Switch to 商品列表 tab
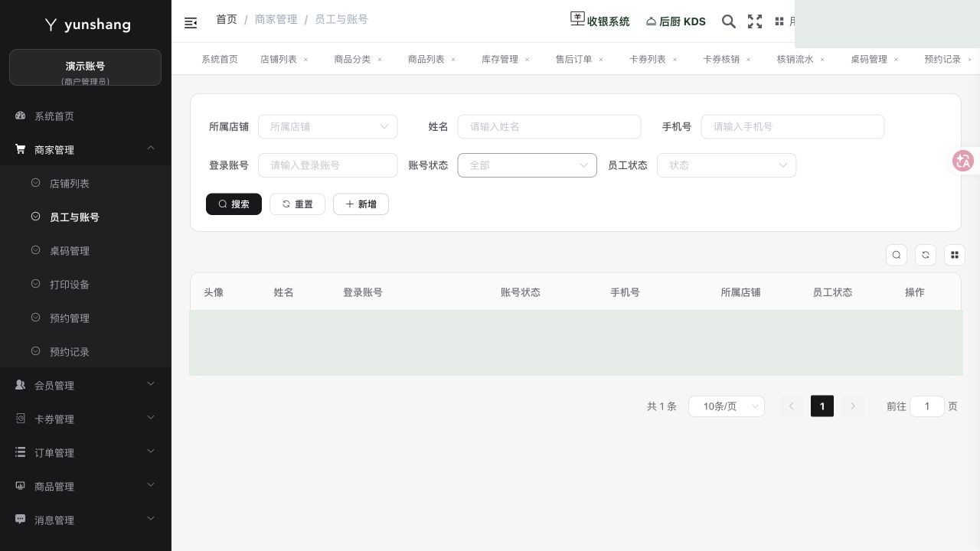Image resolution: width=980 pixels, height=551 pixels. click(x=426, y=59)
